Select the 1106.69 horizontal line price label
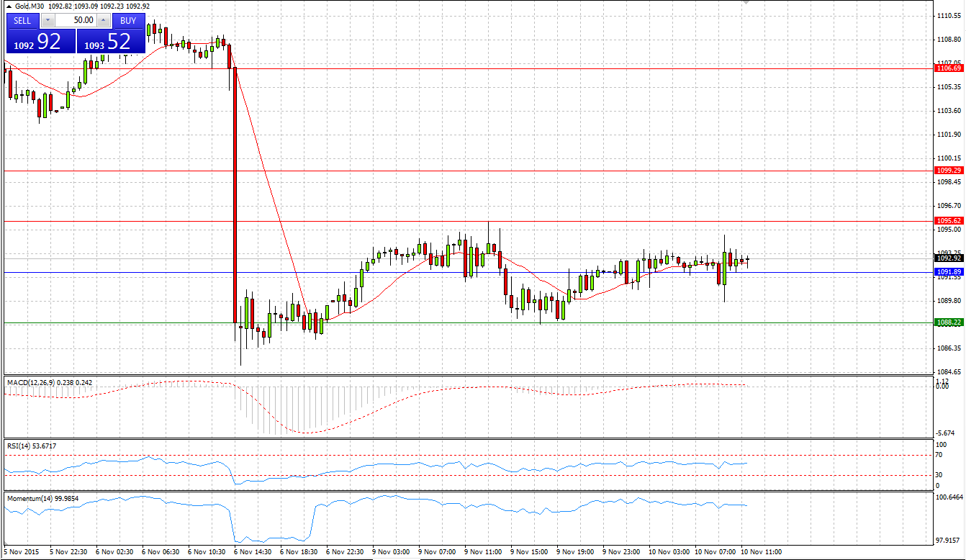The height and width of the screenshot is (560, 966). coord(949,68)
